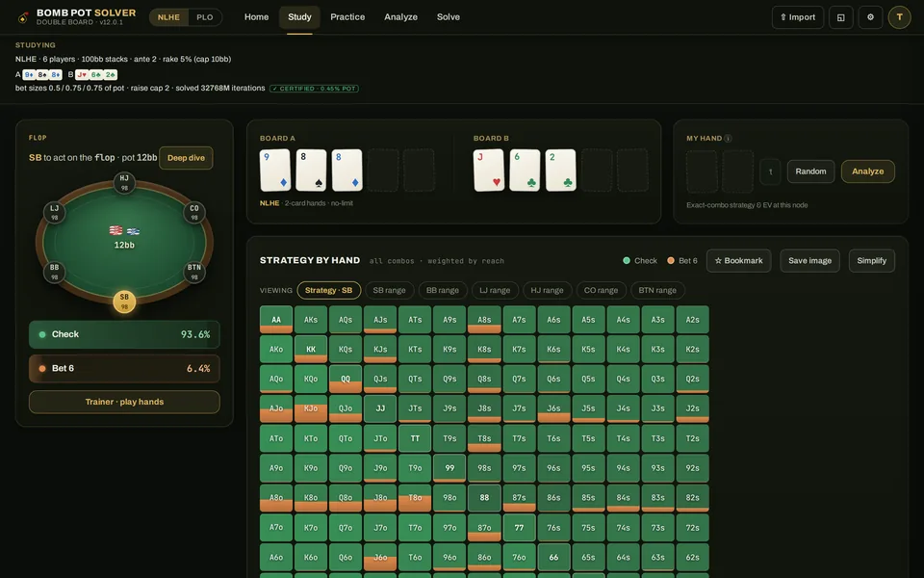Click the 72s cell in the strategy grid
The height and width of the screenshot is (578, 924).
point(692,527)
